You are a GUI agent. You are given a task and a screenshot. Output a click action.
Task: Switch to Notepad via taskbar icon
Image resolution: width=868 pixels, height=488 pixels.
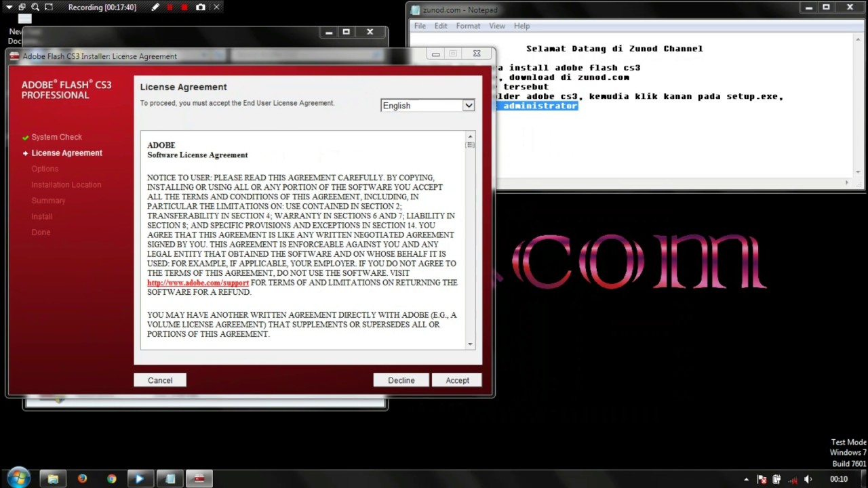[x=170, y=479]
